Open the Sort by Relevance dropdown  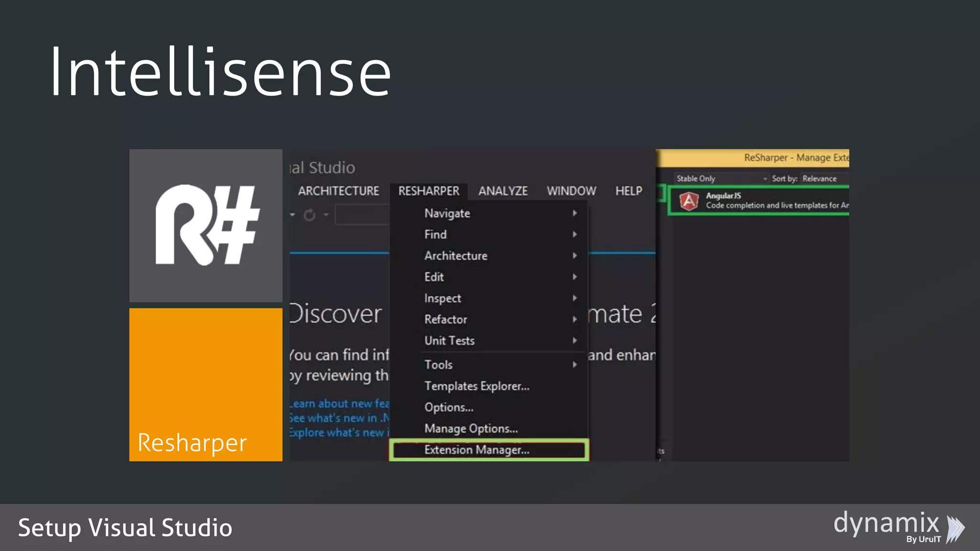(826, 178)
